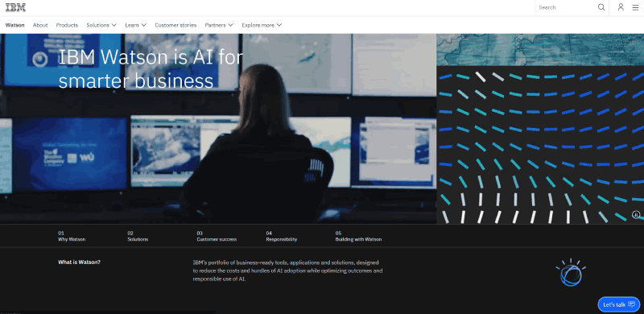Jump to 01 Why Watson section
Image resolution: width=644 pixels, height=314 pixels.
(x=72, y=236)
